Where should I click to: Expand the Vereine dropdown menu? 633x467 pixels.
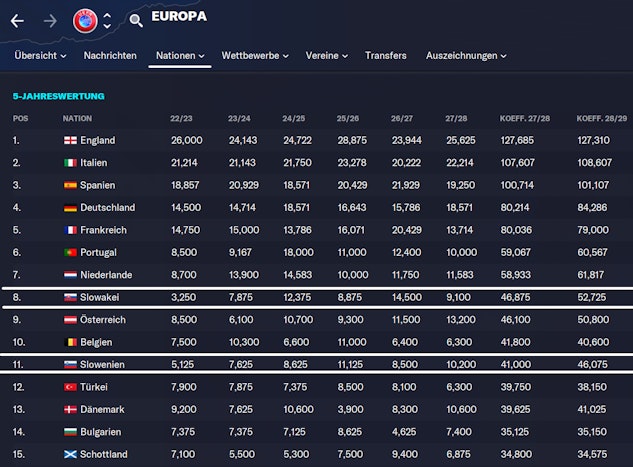point(327,56)
